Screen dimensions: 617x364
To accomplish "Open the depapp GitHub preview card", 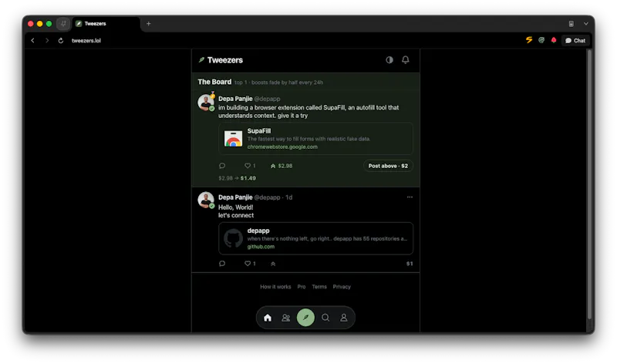I will [x=315, y=238].
